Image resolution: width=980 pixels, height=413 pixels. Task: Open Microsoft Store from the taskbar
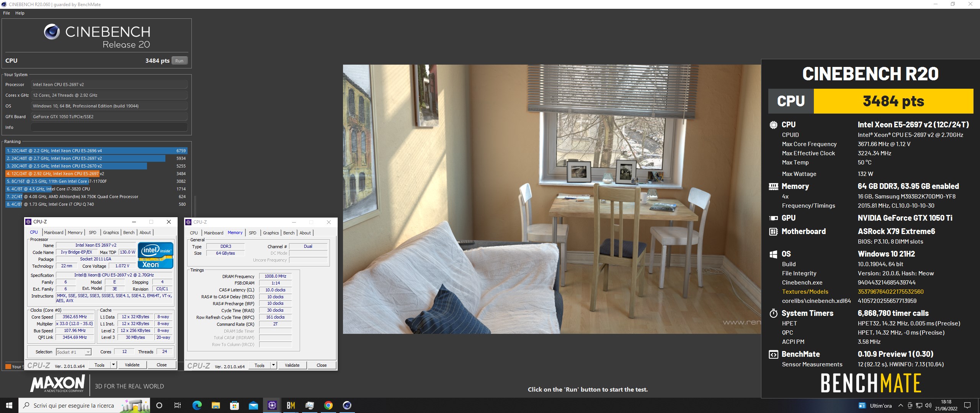234,405
